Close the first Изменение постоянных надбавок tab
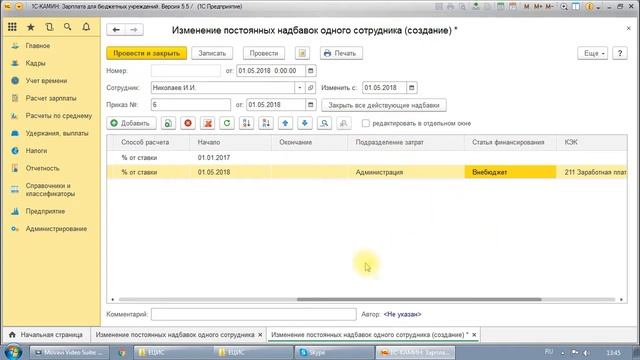This screenshot has width=640, height=360. 260,335
